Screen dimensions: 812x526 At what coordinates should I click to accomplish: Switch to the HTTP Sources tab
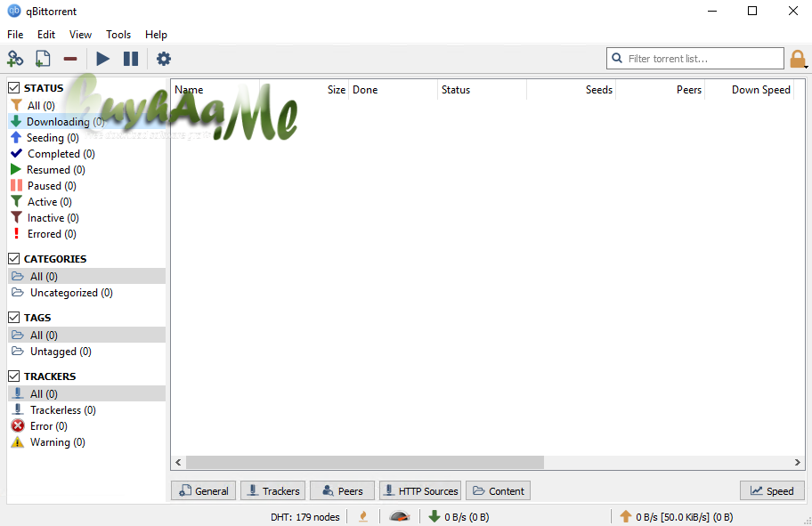420,490
